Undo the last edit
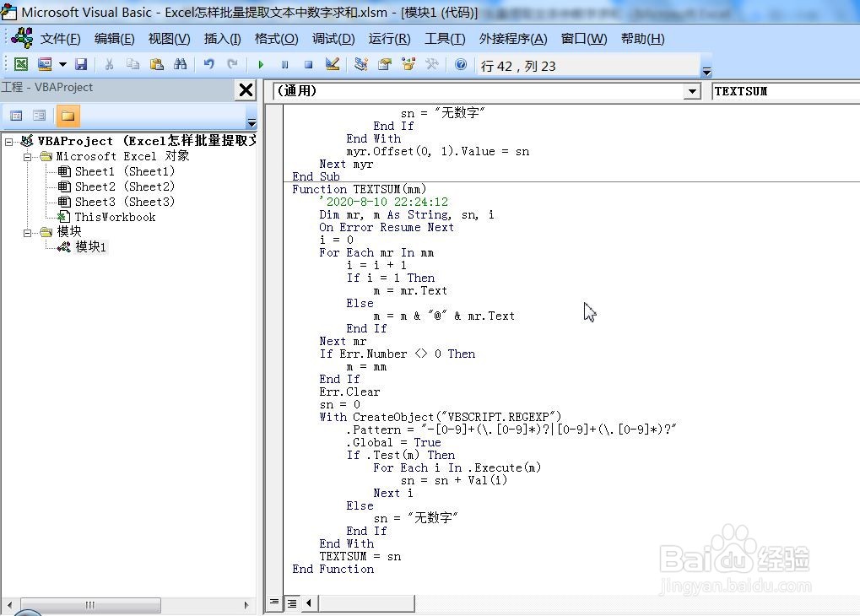This screenshot has width=860, height=616. coord(209,64)
